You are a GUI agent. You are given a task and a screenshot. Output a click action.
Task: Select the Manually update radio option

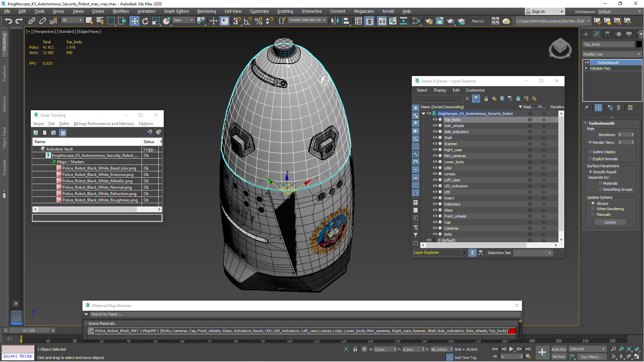(x=593, y=214)
